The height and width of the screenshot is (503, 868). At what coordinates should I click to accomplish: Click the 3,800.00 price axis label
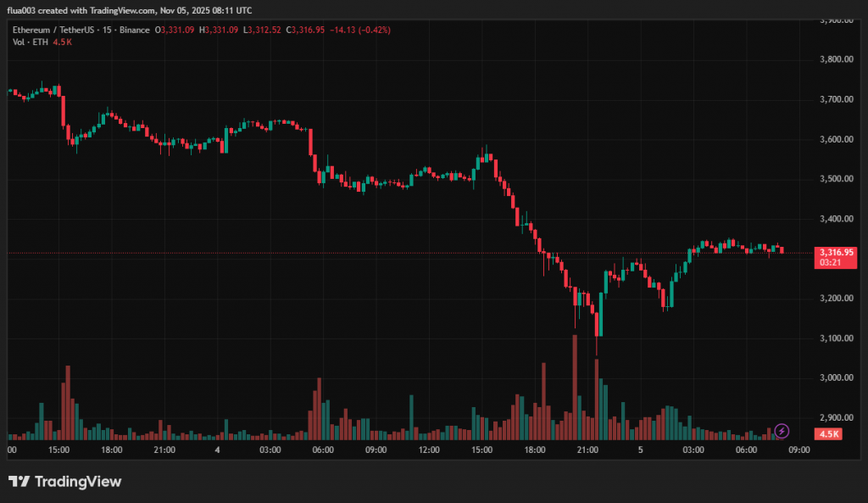(x=836, y=59)
